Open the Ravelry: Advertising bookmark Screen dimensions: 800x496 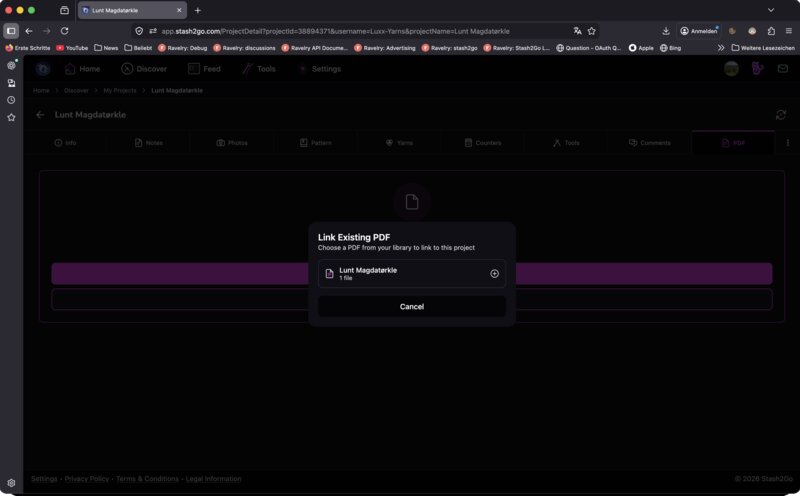tap(385, 48)
